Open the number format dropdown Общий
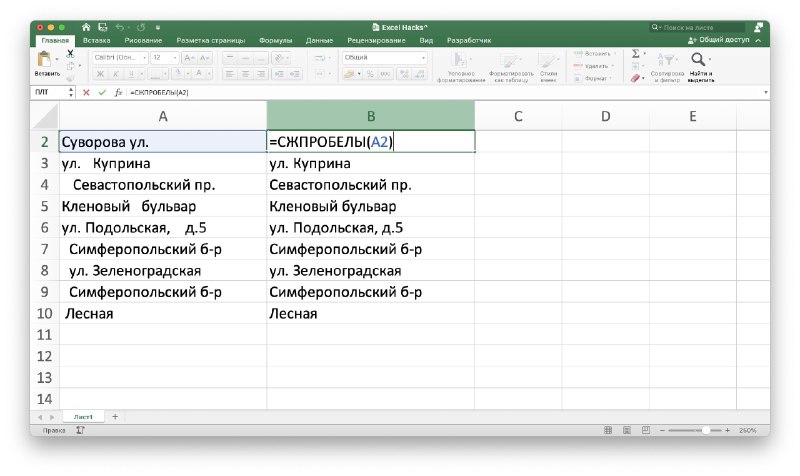Screen dimensions: 800x476 coord(384,58)
